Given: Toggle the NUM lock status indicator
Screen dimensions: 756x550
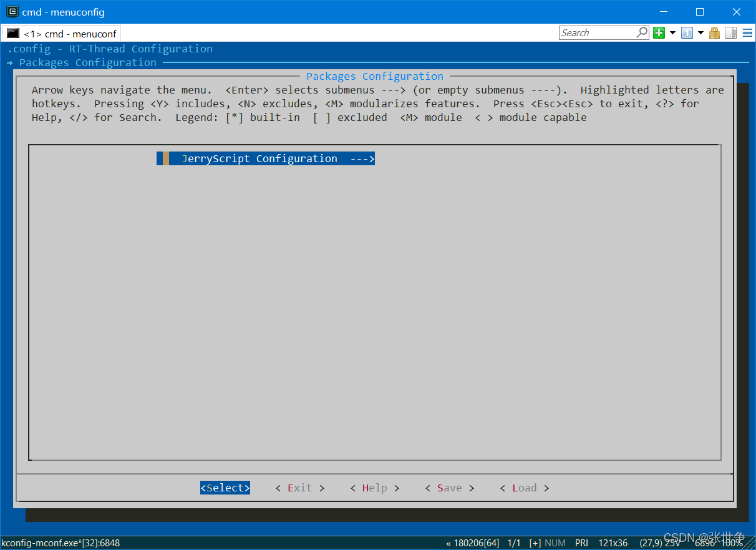Looking at the screenshot, I should (555, 543).
